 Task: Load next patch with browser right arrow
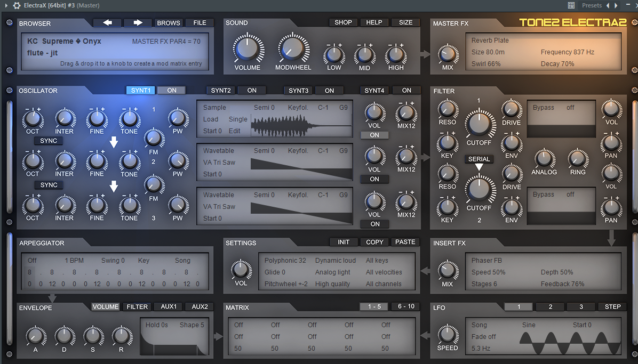138,23
